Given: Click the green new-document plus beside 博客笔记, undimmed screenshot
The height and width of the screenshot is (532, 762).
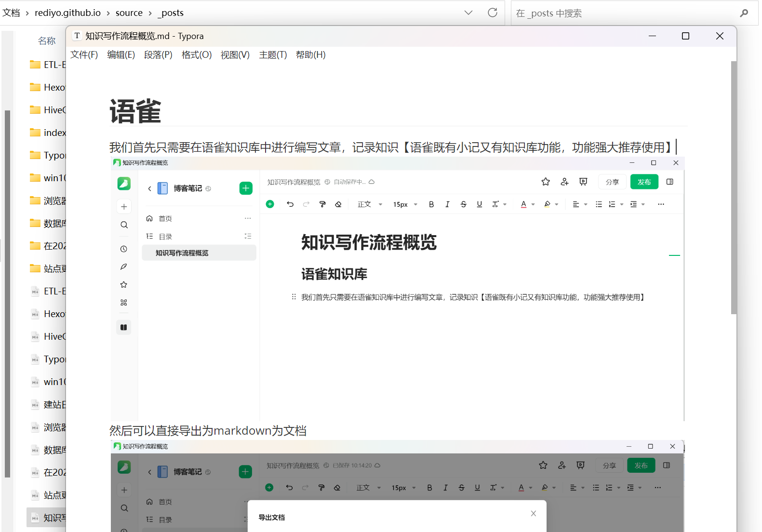Looking at the screenshot, I should 246,188.
